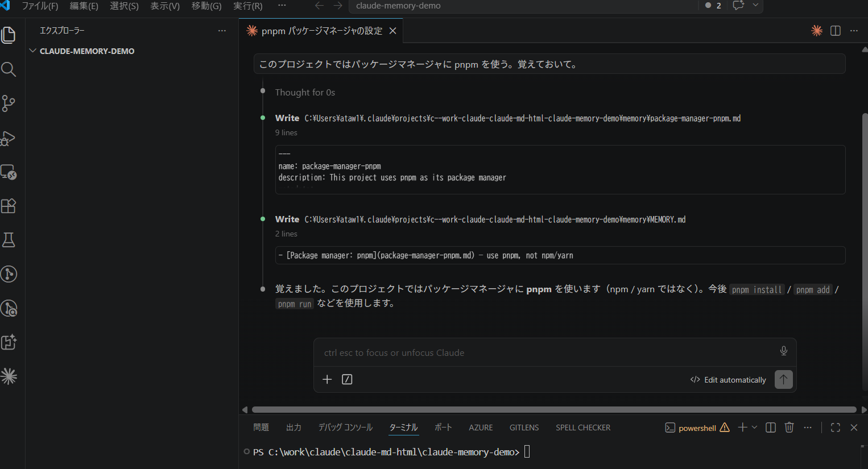Open the 表示(V) menu

click(x=165, y=6)
